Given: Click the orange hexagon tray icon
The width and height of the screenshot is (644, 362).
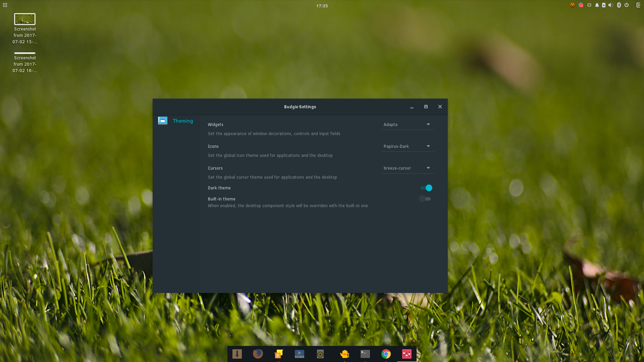Looking at the screenshot, I should click(x=573, y=5).
